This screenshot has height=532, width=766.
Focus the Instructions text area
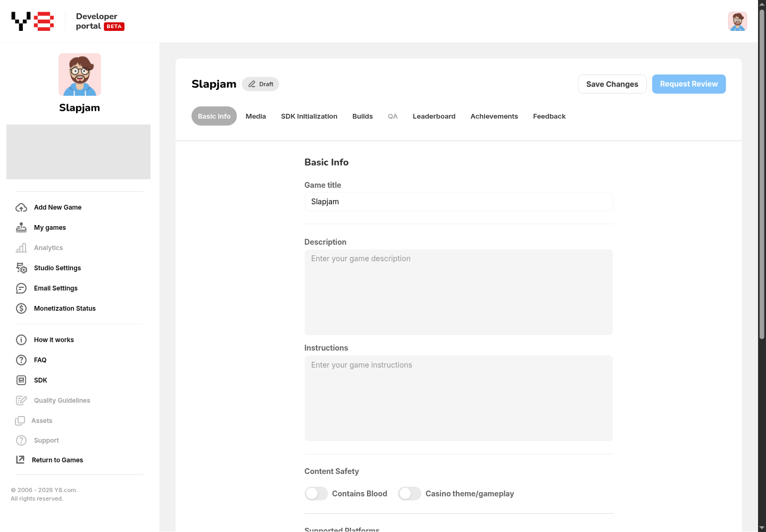point(459,398)
